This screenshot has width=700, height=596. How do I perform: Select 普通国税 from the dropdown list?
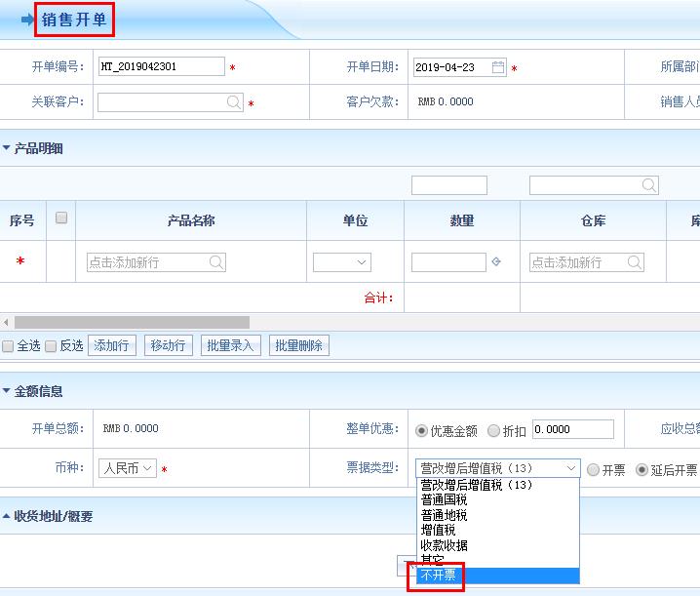click(x=498, y=500)
